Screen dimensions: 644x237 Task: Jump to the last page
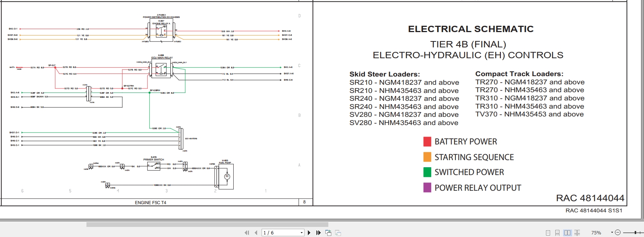[x=318, y=233]
